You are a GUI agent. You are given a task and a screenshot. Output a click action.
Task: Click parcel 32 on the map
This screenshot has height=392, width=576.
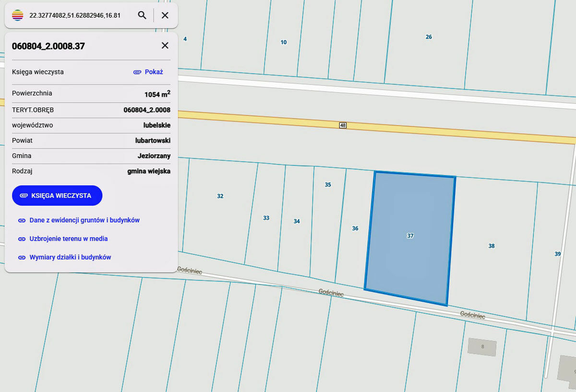point(220,196)
